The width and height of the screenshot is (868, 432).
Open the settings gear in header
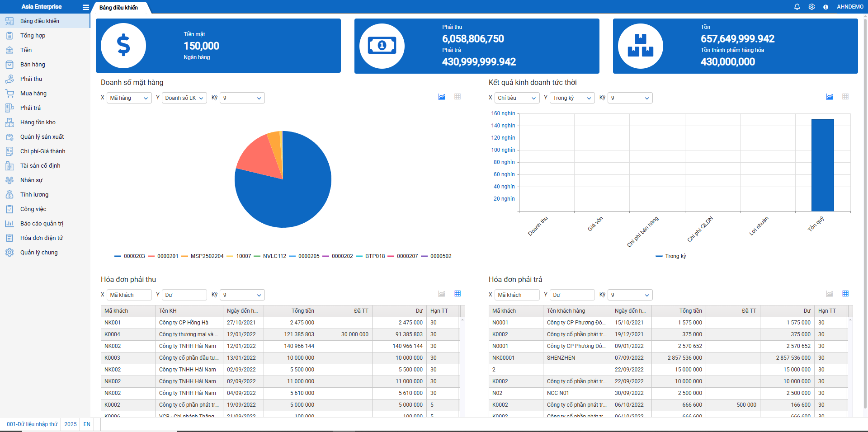pos(811,7)
